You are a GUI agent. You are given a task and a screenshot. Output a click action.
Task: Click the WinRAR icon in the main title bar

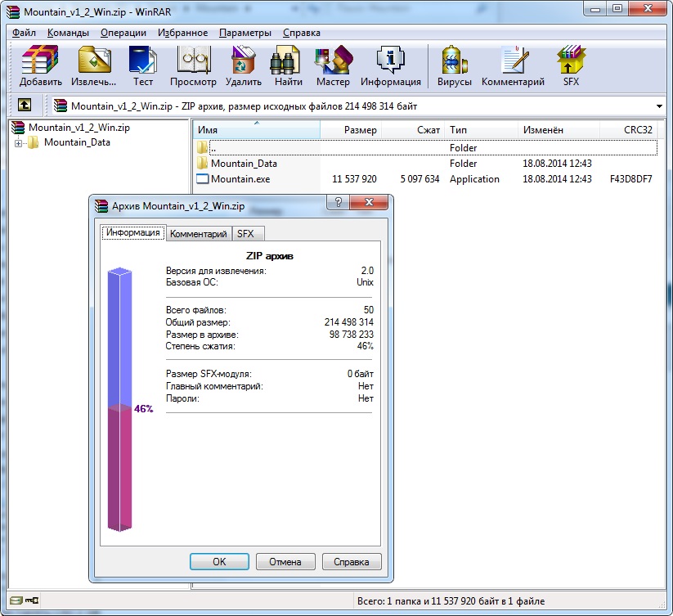(x=13, y=11)
